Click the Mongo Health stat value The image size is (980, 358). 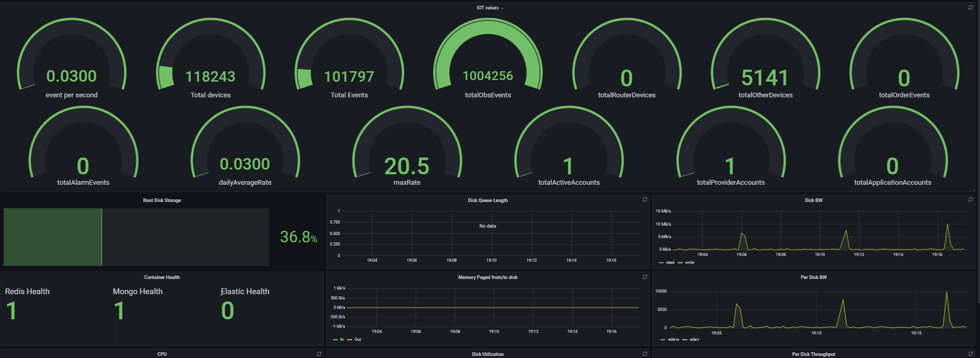119,311
